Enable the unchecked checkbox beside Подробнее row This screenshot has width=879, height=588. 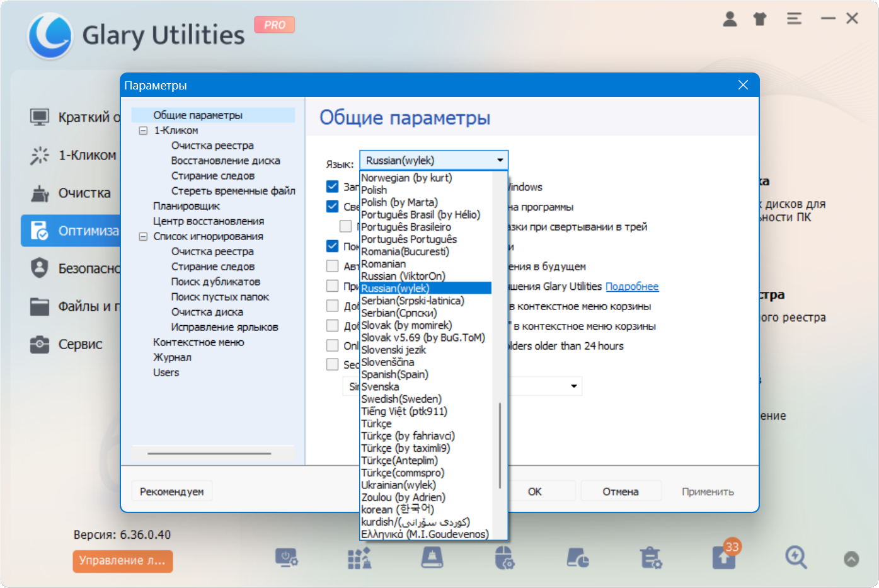(x=332, y=286)
